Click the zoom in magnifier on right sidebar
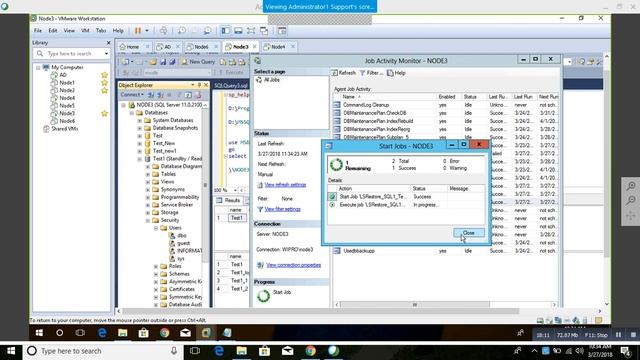Viewport: 640px width, 360px height. [631, 186]
